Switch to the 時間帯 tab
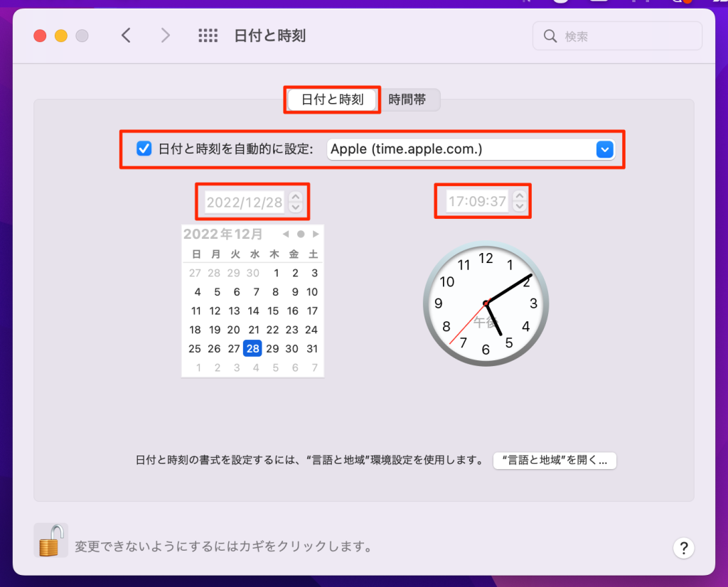728x587 pixels. tap(407, 99)
